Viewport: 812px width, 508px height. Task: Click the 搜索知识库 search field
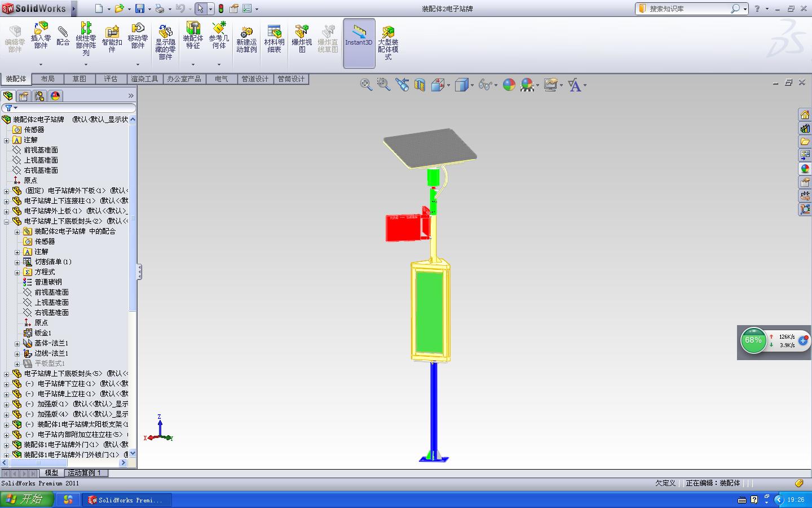point(688,8)
